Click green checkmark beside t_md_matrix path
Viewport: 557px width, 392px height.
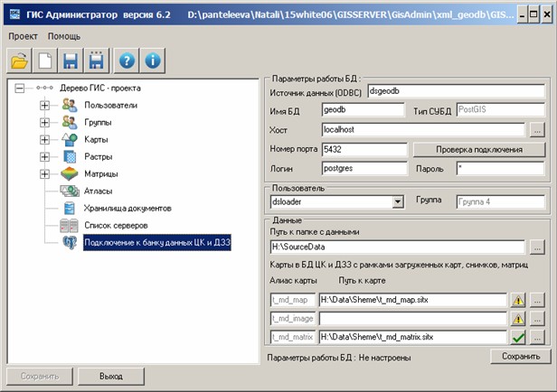pyautogui.click(x=519, y=337)
